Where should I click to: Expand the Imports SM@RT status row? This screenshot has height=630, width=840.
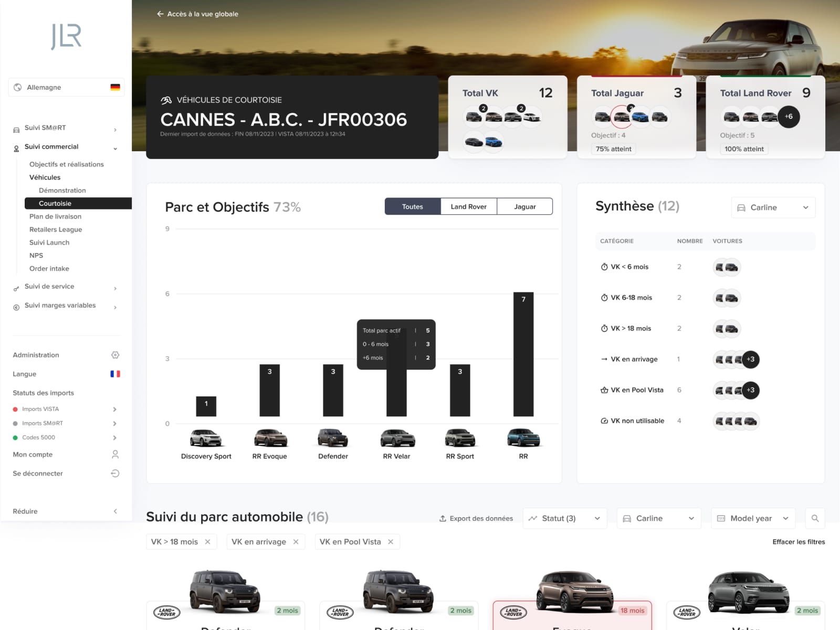pyautogui.click(x=66, y=423)
